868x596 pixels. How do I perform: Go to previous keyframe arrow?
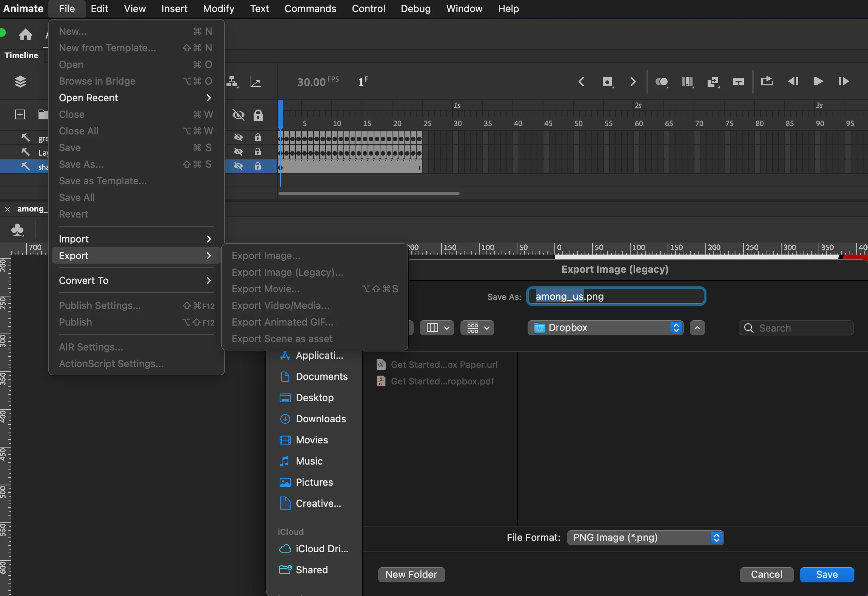click(582, 82)
